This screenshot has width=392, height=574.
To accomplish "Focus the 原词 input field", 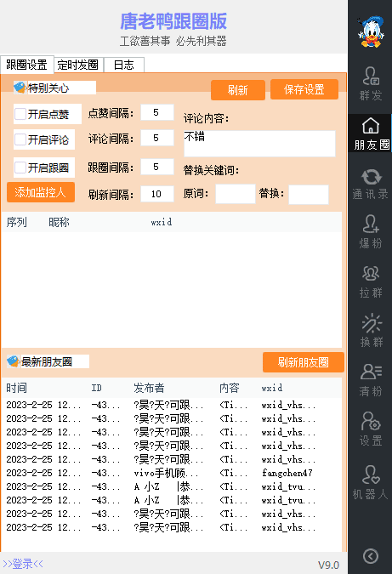I will 236,194.
